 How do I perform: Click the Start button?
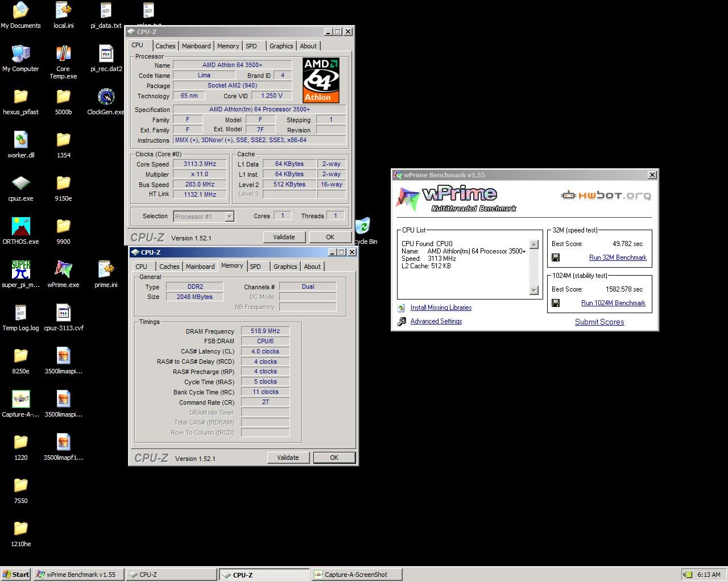[x=16, y=575]
